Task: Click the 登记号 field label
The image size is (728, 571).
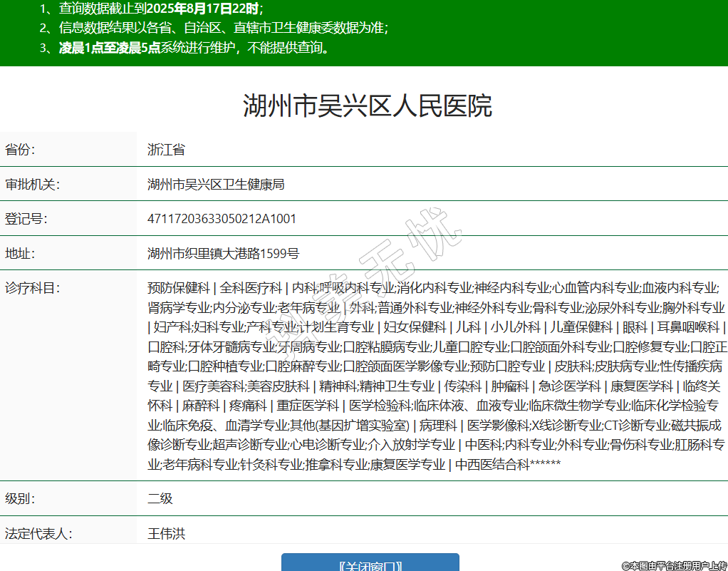Action: [x=26, y=219]
